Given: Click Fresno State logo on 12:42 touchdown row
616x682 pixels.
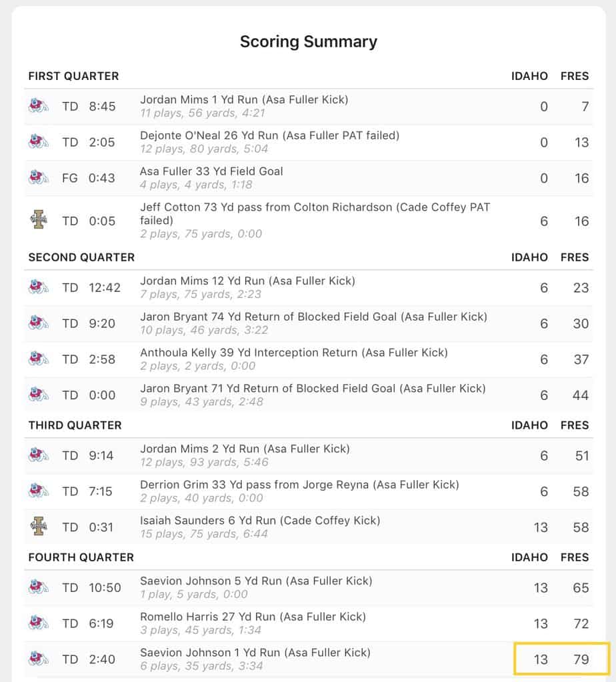Looking at the screenshot, I should (38, 287).
